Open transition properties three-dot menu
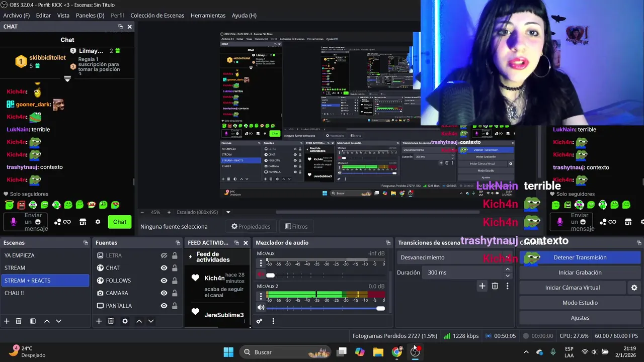Image resolution: width=644 pixels, height=362 pixels. (507, 286)
